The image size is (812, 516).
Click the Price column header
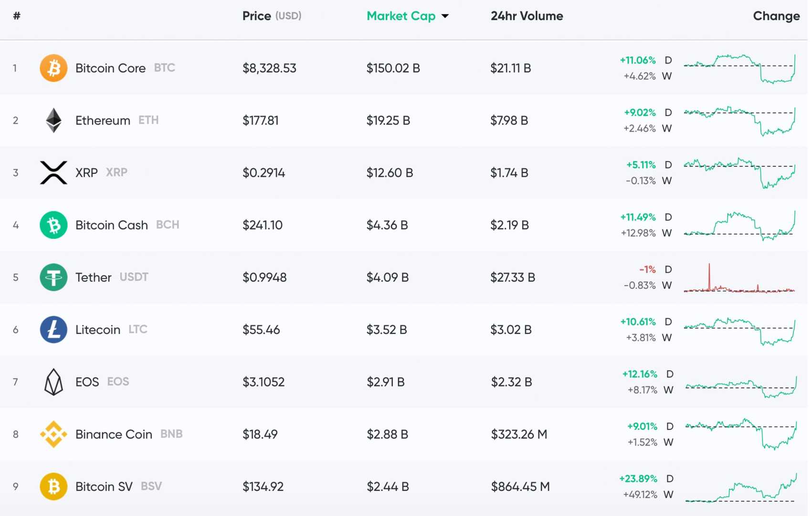(257, 16)
